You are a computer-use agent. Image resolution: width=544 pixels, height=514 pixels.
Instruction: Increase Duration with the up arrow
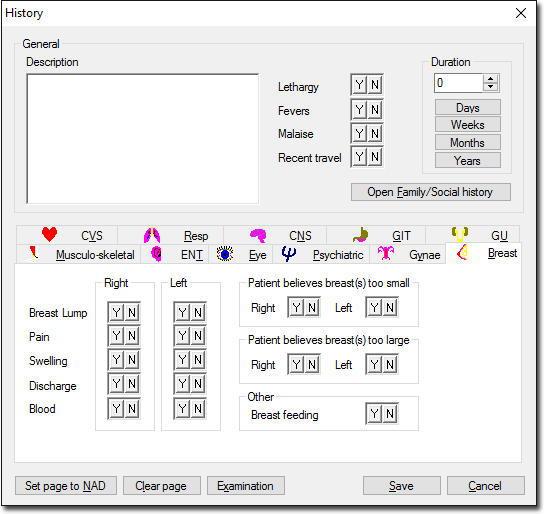click(x=491, y=79)
